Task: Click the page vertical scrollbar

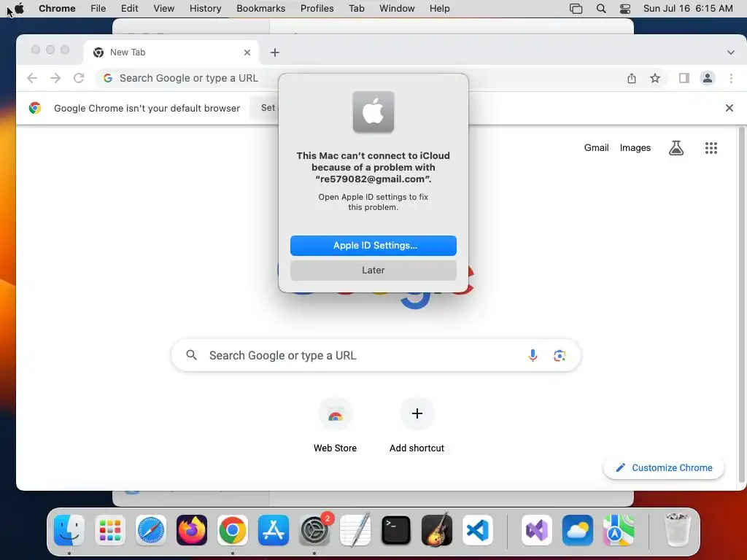Action: [x=741, y=305]
